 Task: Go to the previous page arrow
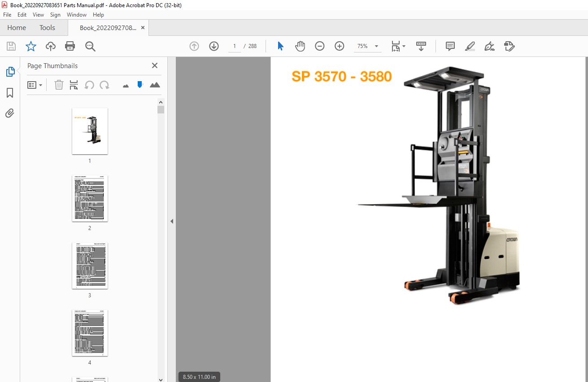pyautogui.click(x=194, y=46)
